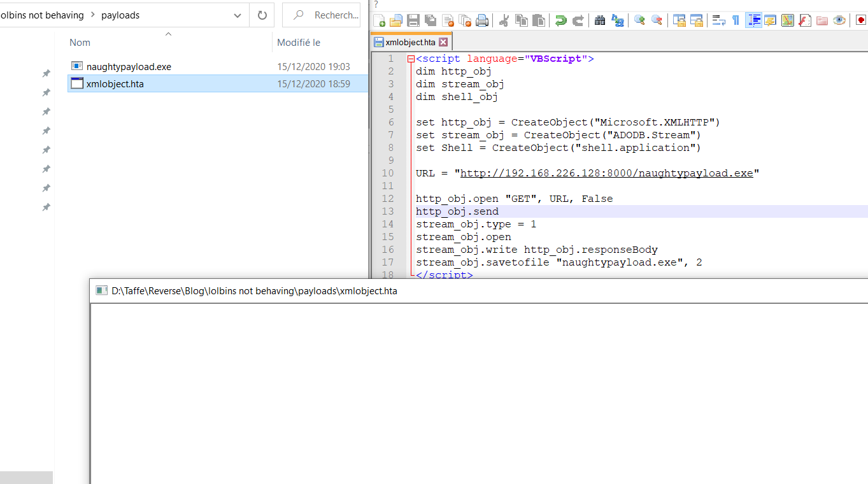Screen dimensions: 868x484
Task: Click the Paste clipboard icon
Action: (539, 20)
